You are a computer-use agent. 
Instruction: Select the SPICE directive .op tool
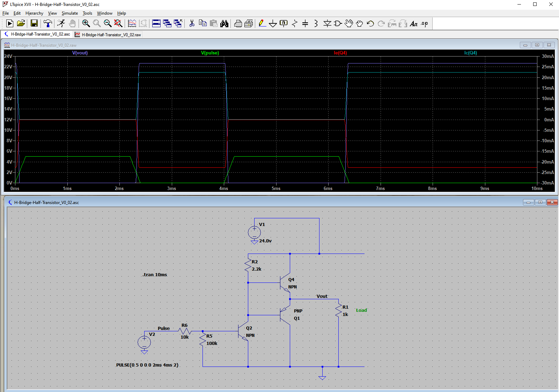pos(424,23)
